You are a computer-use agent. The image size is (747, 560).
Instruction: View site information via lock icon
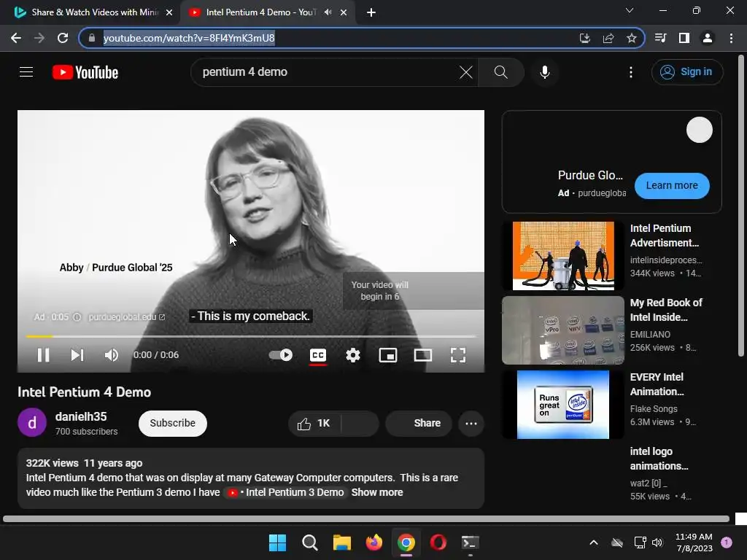(x=92, y=38)
